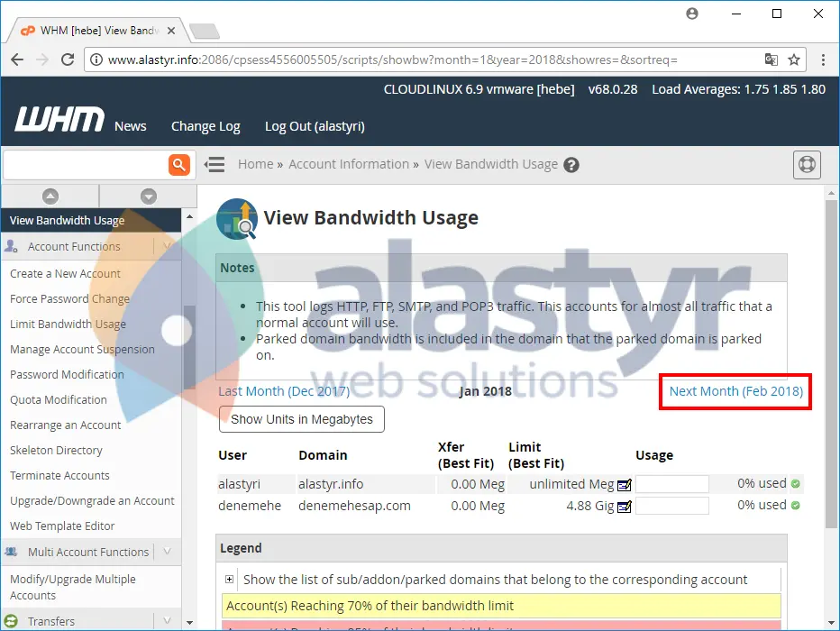Bookmark this page with the star
Viewport: 840px width, 631px height.
[x=794, y=59]
